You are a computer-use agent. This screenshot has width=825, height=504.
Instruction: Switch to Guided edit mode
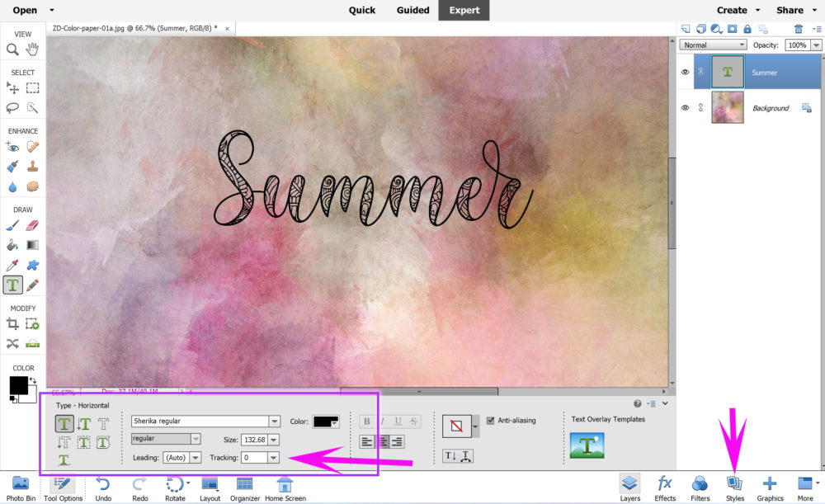pos(413,10)
